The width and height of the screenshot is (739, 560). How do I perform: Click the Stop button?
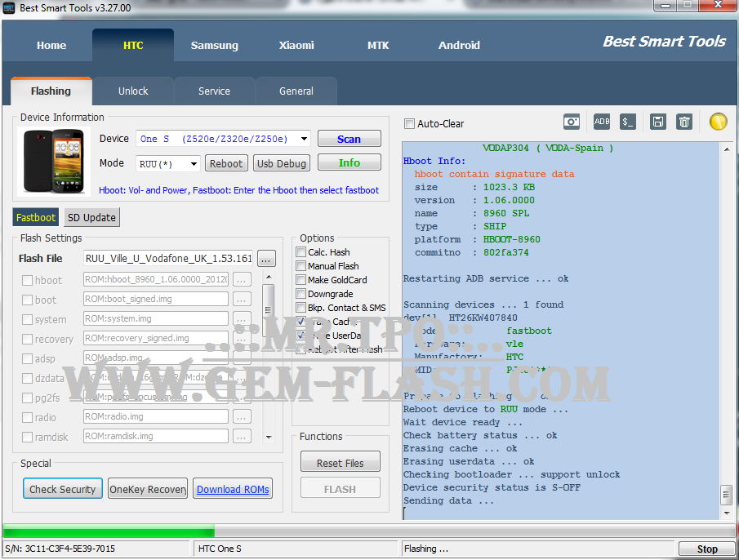(x=707, y=549)
